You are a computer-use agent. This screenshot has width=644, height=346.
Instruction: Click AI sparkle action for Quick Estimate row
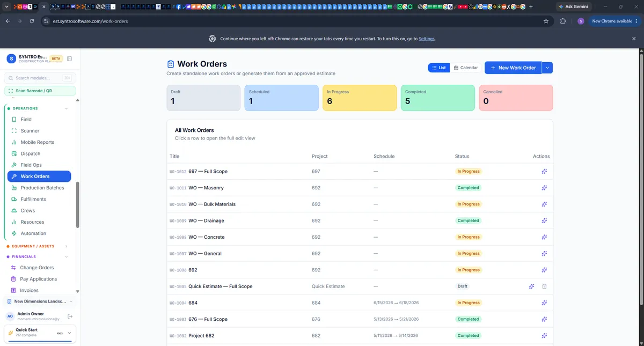531,286
